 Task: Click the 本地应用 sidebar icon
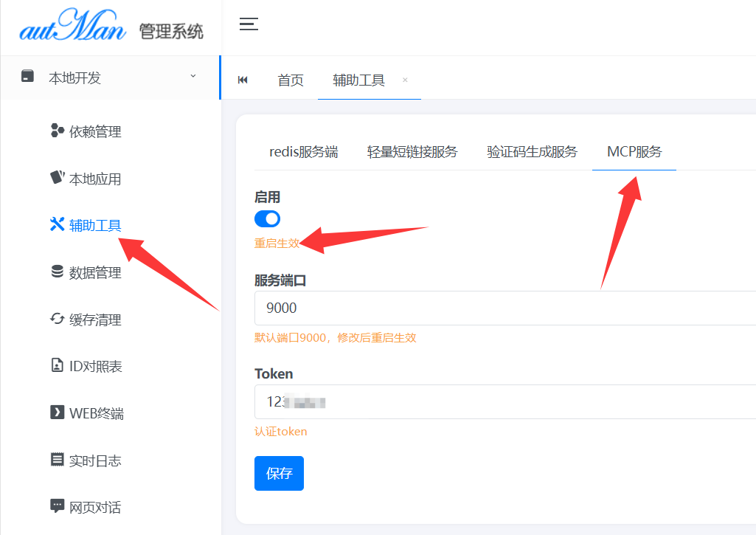coord(57,178)
